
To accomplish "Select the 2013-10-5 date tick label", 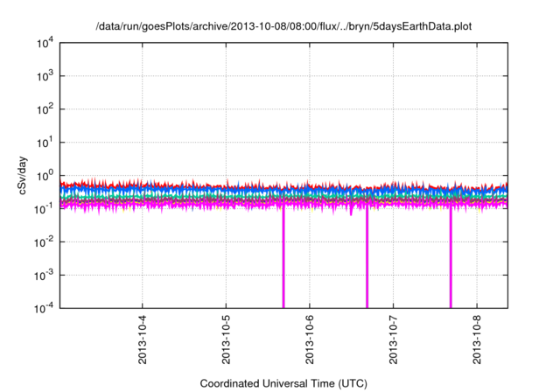I will click(226, 339).
